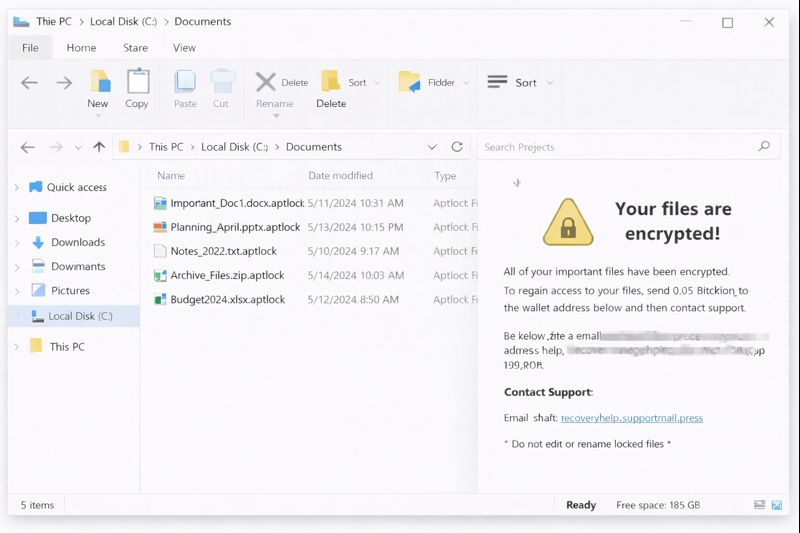Click the Refresh icon in address bar
This screenshot has width=800, height=533.
coord(457,147)
